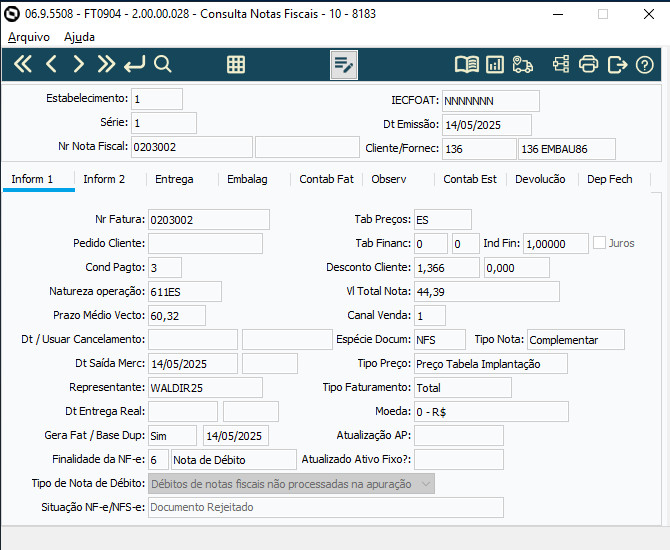The width and height of the screenshot is (670, 550).
Task: Click the Estabelecimento field
Action: (x=157, y=99)
